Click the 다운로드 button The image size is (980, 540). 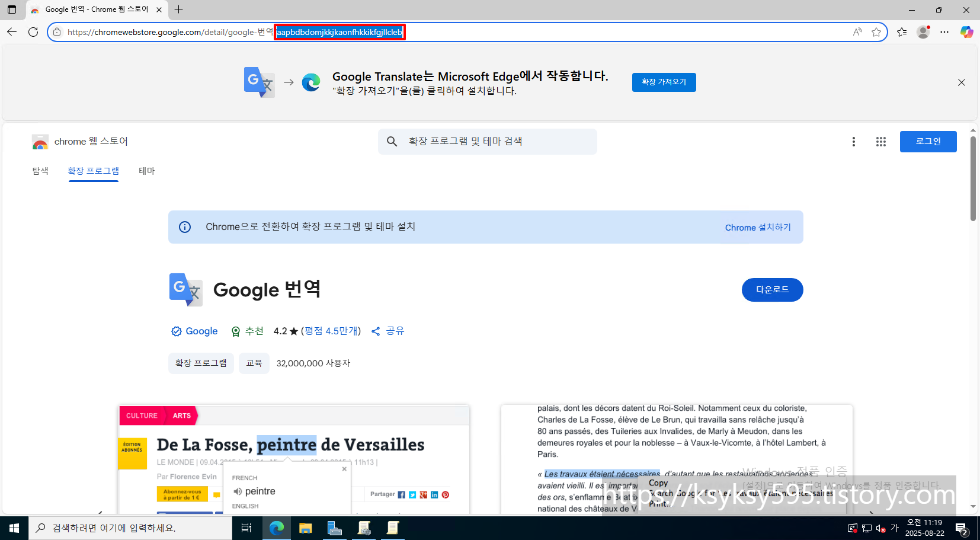click(x=772, y=290)
